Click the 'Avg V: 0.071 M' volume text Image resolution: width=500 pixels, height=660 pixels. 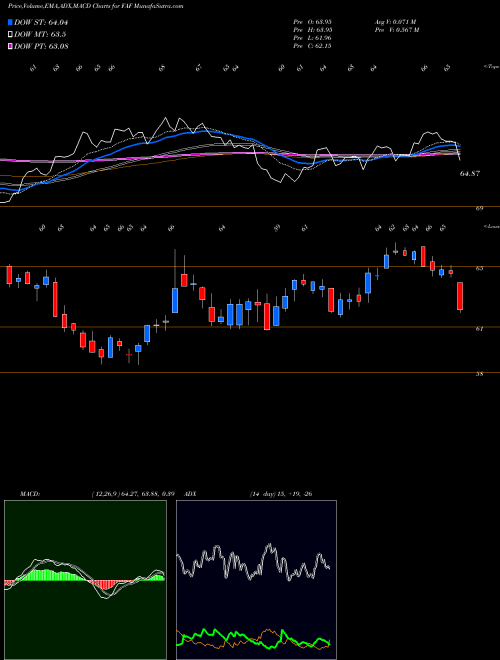tap(396, 22)
